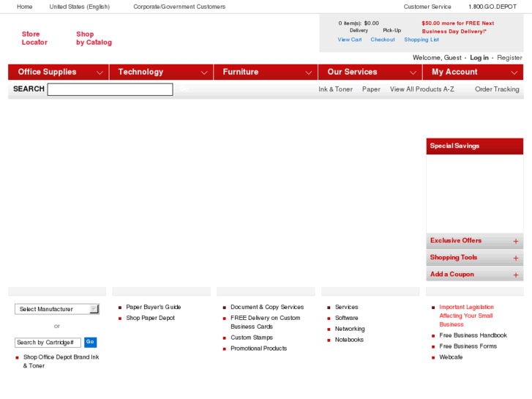The height and width of the screenshot is (399, 532).
Task: Open My Account menu chevron
Action: tap(514, 72)
